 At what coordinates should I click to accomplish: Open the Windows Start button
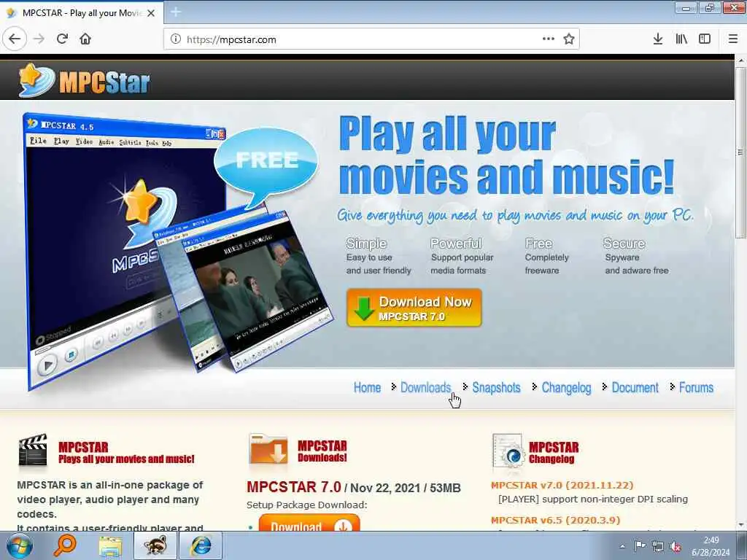click(x=20, y=545)
